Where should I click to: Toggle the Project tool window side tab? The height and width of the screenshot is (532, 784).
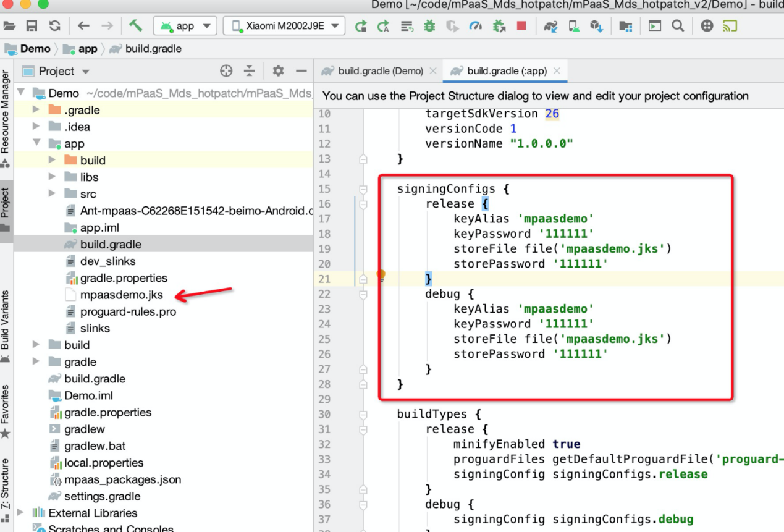[x=6, y=210]
